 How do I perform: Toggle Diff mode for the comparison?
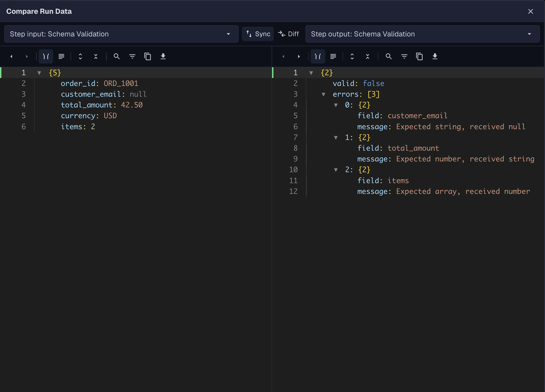[x=288, y=34]
